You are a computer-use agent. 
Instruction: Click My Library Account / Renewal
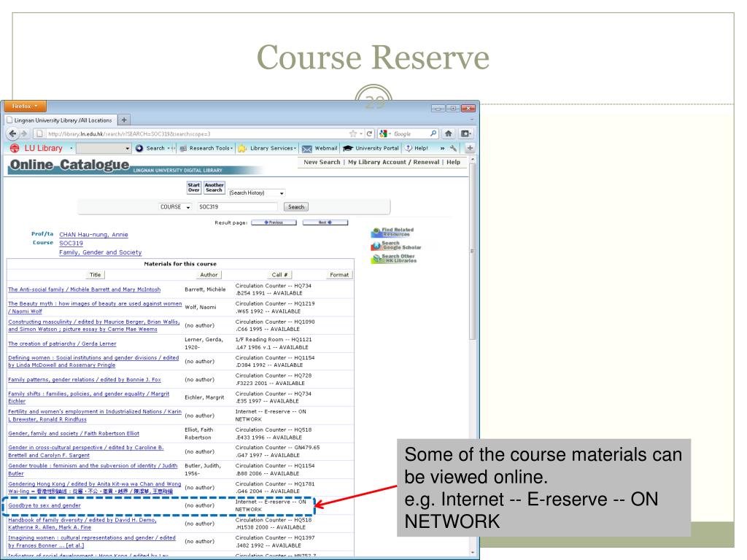pos(393,162)
